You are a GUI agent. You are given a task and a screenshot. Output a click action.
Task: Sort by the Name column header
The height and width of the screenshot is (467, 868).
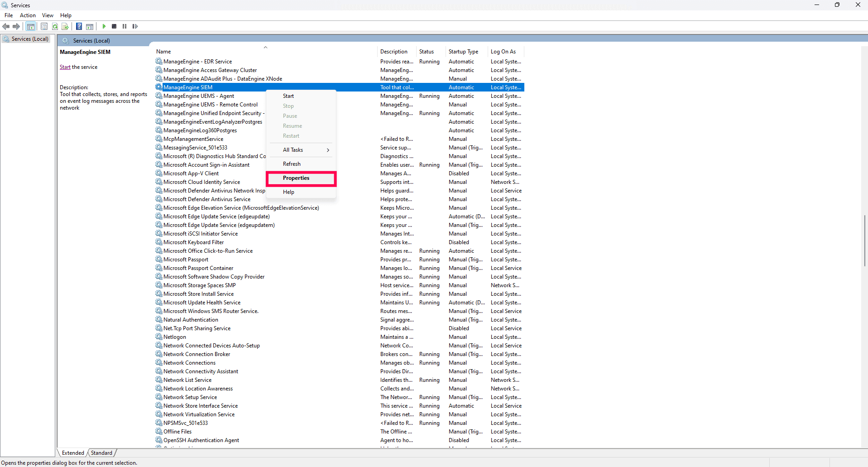[265, 52]
